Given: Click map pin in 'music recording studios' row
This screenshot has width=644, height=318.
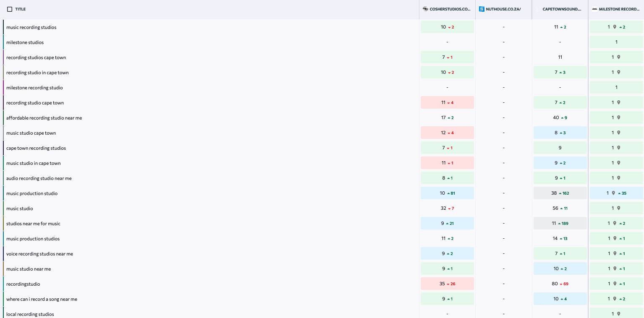Looking at the screenshot, I should pyautogui.click(x=615, y=27).
